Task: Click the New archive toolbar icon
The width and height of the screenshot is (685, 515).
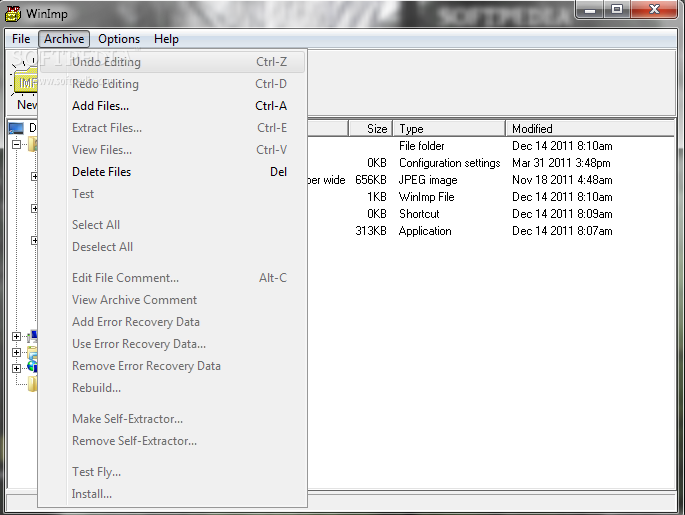Action: [24, 83]
